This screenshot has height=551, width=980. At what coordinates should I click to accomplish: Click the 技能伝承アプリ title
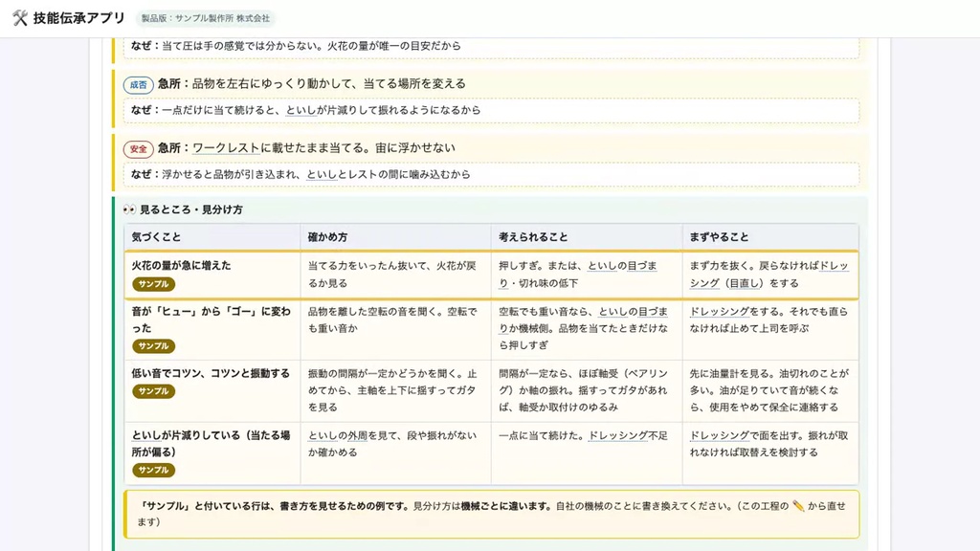click(x=79, y=18)
